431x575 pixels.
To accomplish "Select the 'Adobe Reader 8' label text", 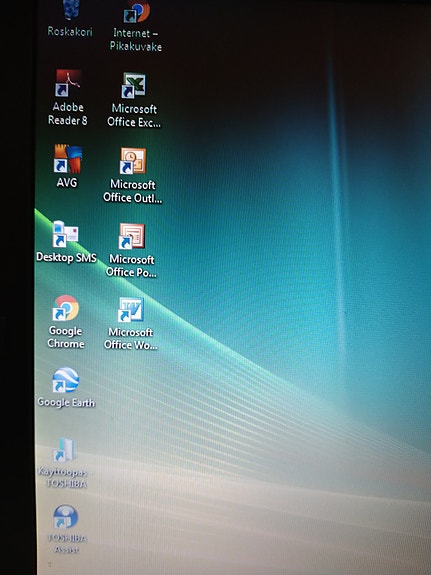I will [67, 114].
